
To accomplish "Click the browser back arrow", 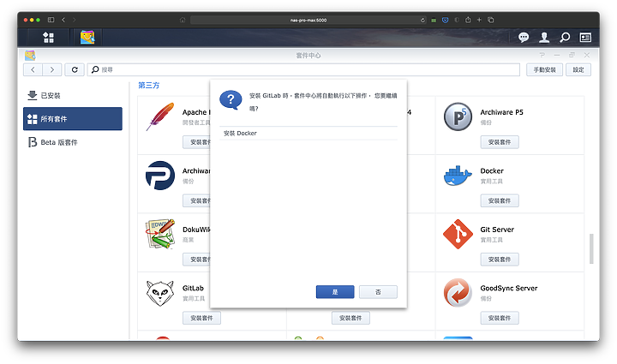I will [x=63, y=20].
